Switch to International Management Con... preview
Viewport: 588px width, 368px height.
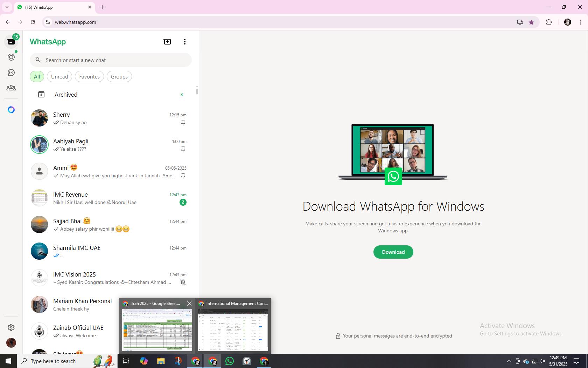click(x=233, y=330)
